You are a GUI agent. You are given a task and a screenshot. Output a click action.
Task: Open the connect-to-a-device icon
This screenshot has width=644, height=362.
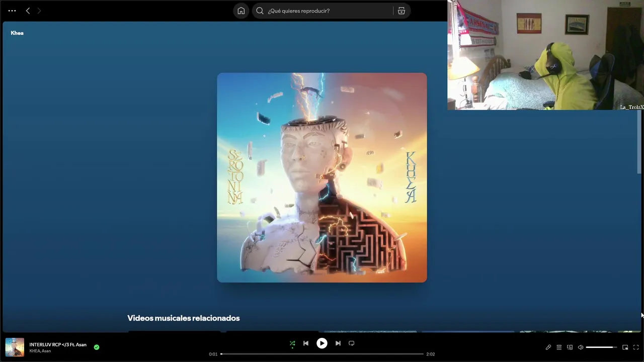570,347
